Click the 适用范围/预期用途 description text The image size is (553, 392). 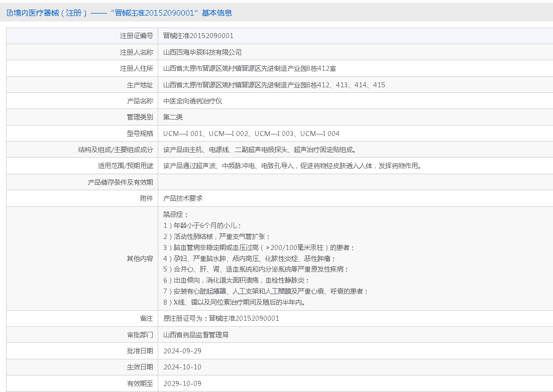pyautogui.click(x=292, y=166)
